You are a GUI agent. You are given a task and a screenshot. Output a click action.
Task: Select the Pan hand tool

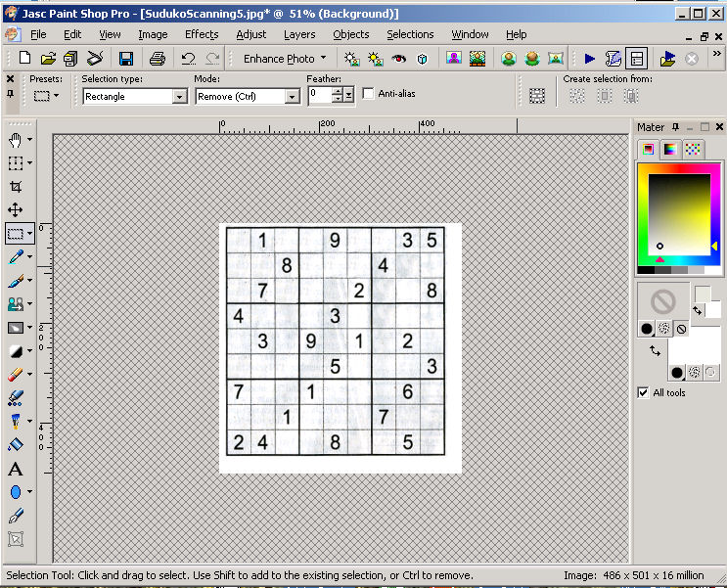click(16, 140)
